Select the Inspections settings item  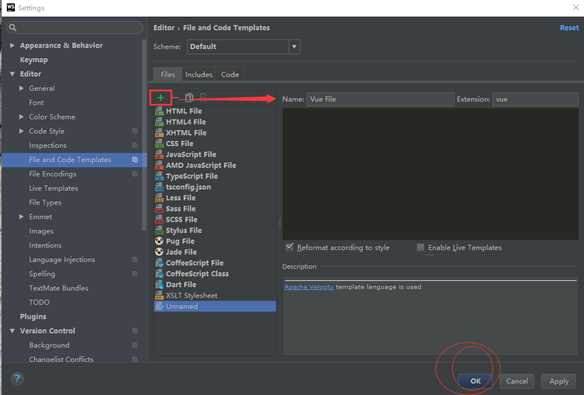48,146
